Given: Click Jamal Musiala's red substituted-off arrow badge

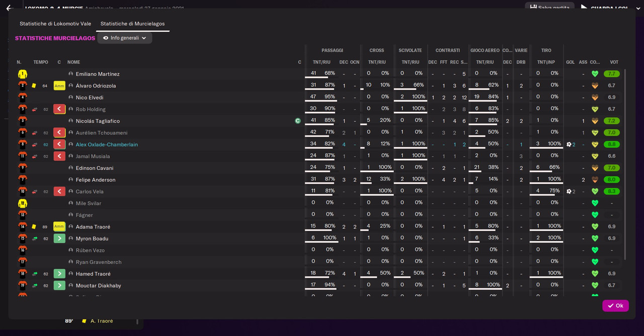Looking at the screenshot, I should 59,156.
